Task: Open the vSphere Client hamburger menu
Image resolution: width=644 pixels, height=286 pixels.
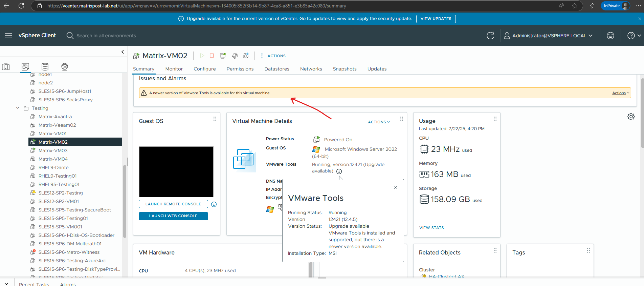Action: 8,36
